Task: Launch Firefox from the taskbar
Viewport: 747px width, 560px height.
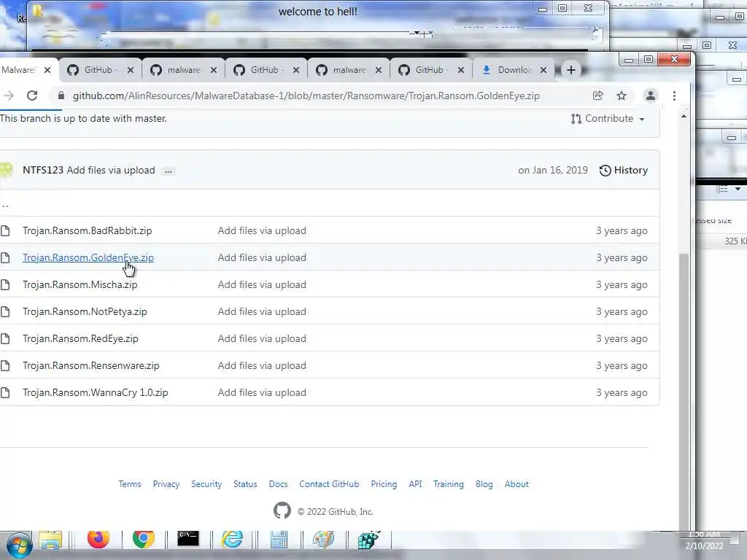Action: point(98,539)
